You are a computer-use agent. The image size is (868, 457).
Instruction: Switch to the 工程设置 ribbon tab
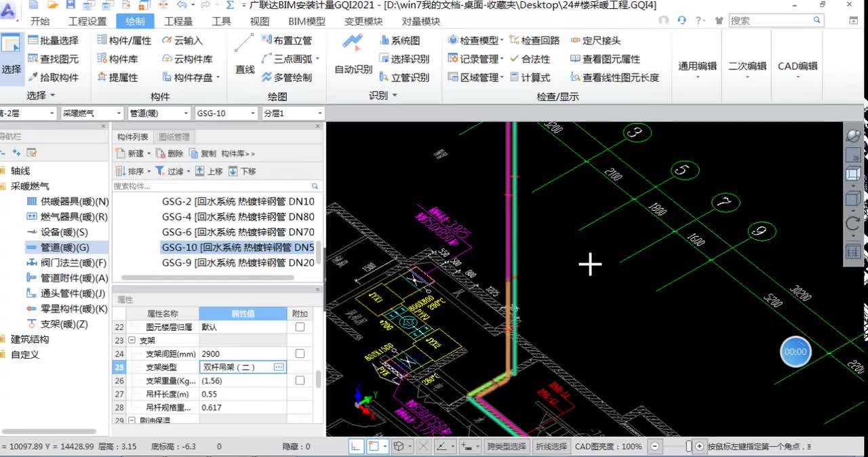(87, 21)
